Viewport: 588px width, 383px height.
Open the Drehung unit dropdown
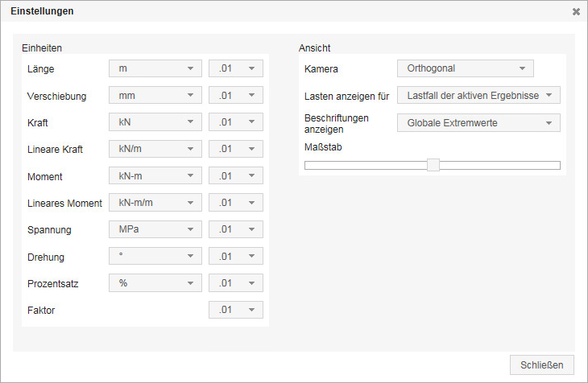click(155, 257)
